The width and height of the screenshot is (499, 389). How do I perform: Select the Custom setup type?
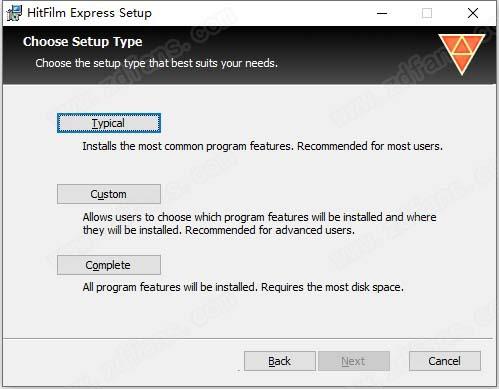(109, 194)
